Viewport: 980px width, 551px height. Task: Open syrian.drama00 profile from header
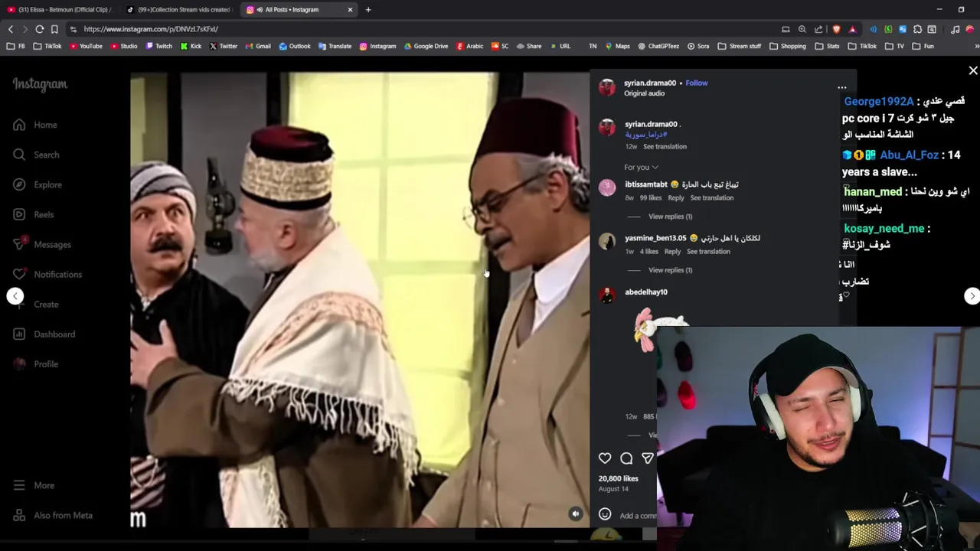click(650, 83)
